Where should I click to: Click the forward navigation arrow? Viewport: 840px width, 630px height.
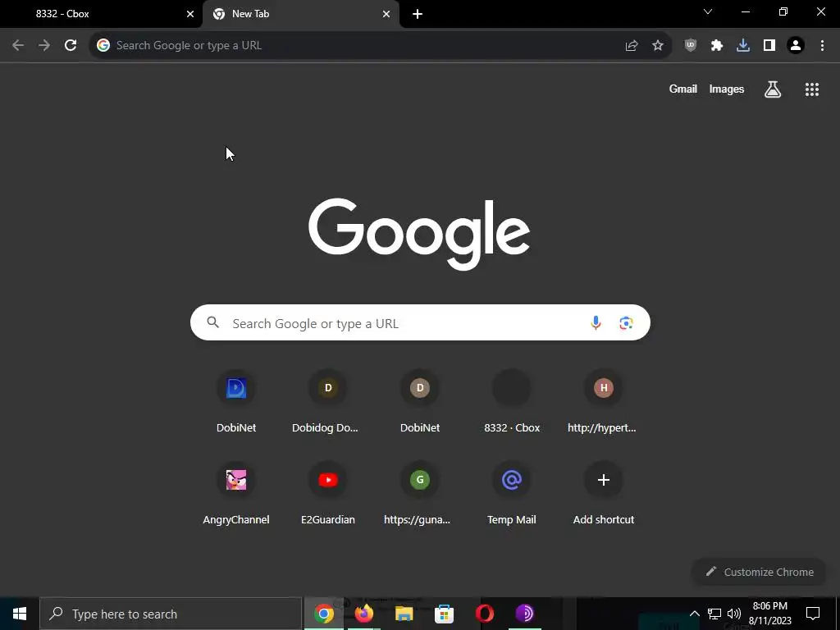[x=44, y=46]
